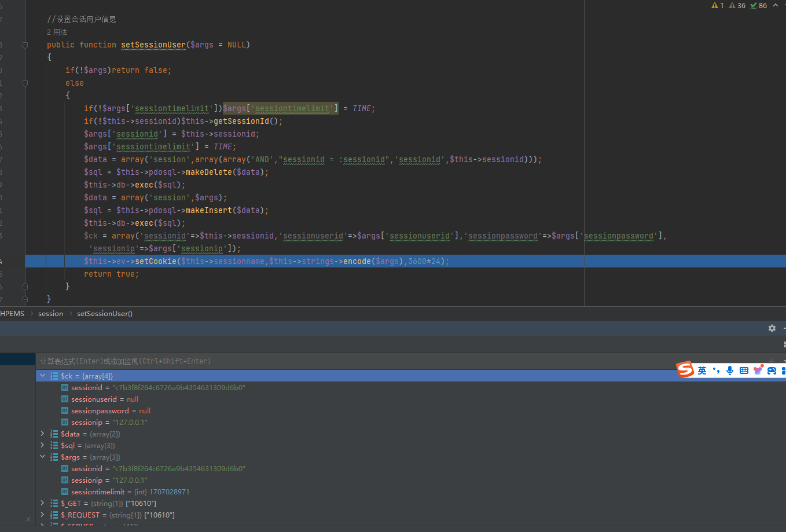
Task: Select HPEMS breadcrumb
Action: point(12,314)
